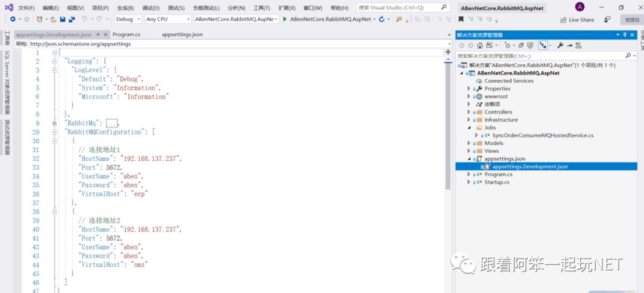This screenshot has height=293, width=644.
Task: Click the save all files icon
Action: coord(72,19)
